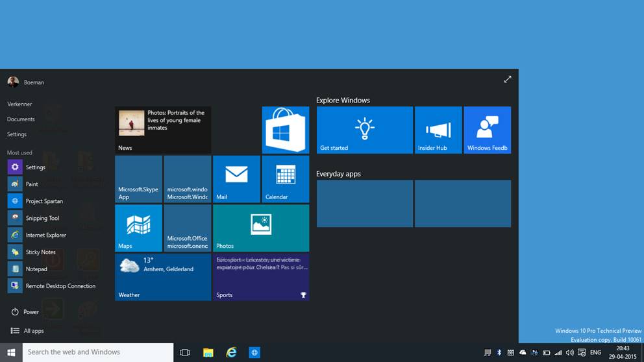
Task: Open the Insider Hub tile
Action: (x=438, y=130)
